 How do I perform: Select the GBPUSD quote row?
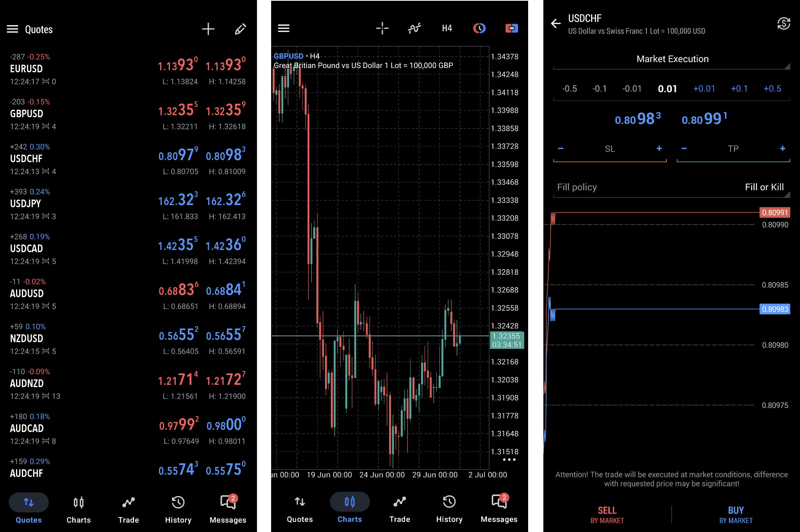tap(128, 114)
